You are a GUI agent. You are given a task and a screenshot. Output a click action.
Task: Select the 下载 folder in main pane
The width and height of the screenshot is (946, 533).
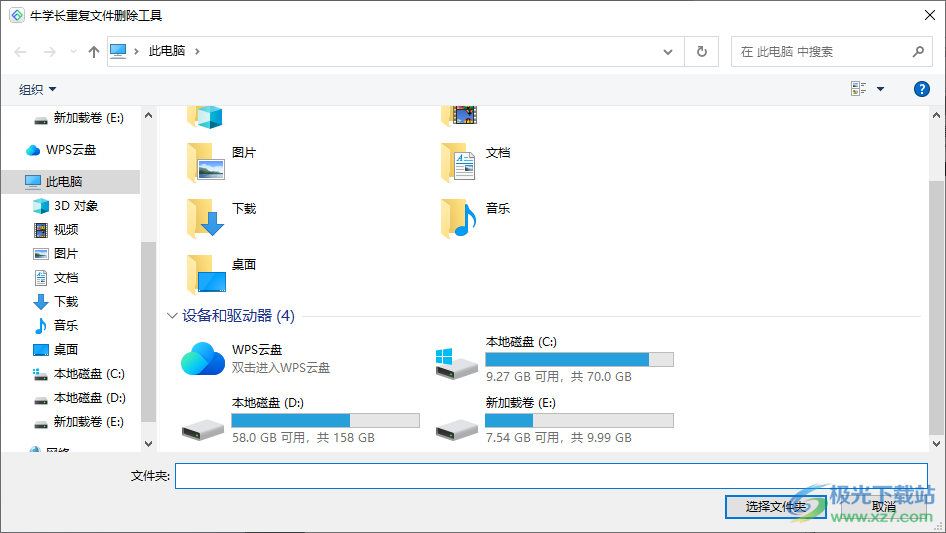(206, 216)
